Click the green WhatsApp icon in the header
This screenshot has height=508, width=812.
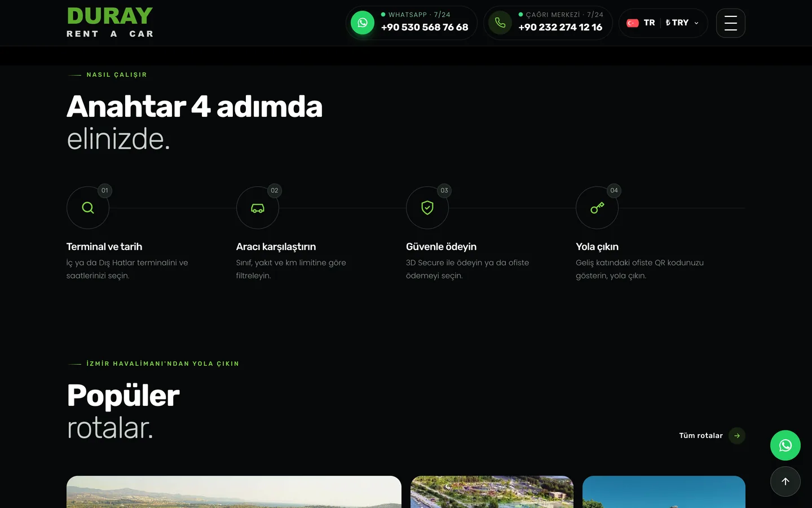(x=363, y=23)
